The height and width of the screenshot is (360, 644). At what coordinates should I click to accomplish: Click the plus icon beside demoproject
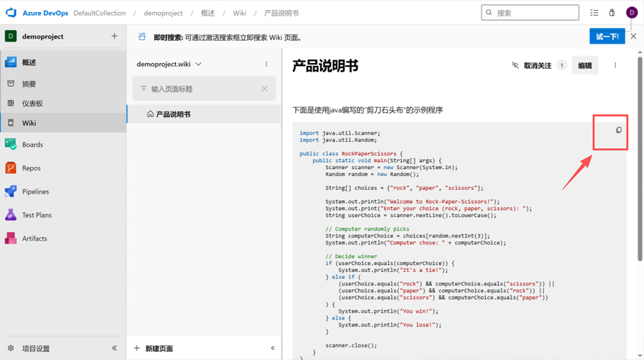(x=114, y=36)
